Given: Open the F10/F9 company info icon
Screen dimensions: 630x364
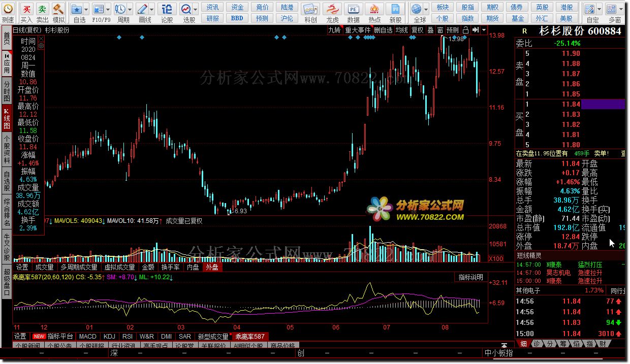Looking at the screenshot, I should click(x=99, y=9).
